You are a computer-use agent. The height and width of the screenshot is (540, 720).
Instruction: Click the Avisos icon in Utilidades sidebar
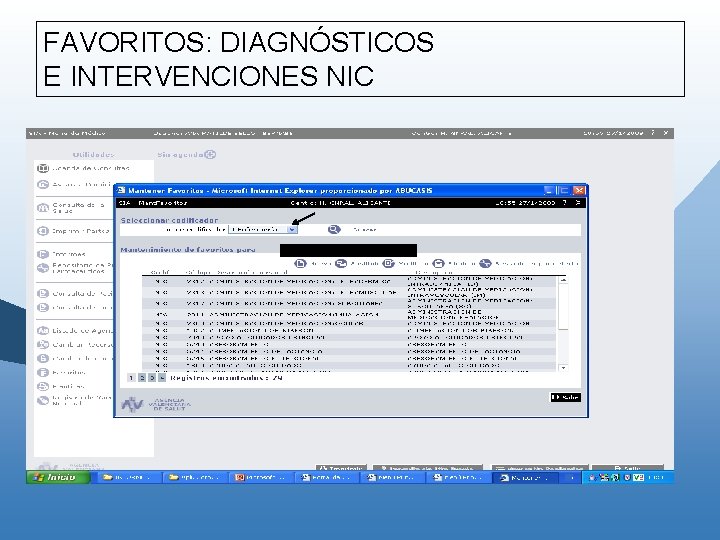(x=43, y=185)
